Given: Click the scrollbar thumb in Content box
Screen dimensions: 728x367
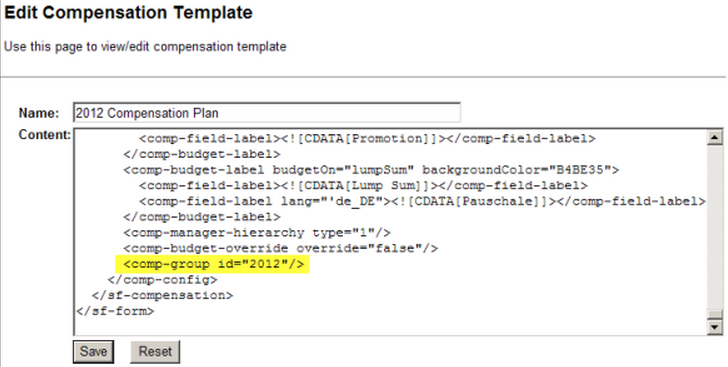Looking at the screenshot, I should click(715, 315).
